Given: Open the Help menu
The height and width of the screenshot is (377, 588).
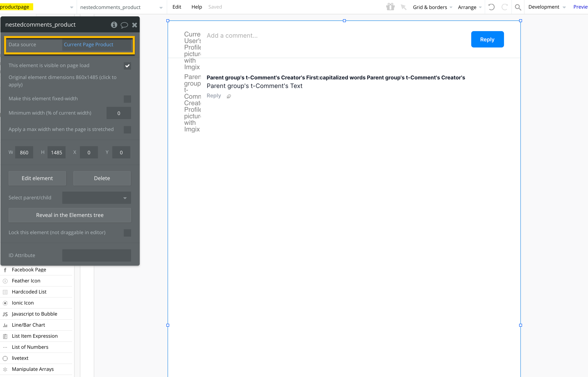Looking at the screenshot, I should pyautogui.click(x=197, y=7).
